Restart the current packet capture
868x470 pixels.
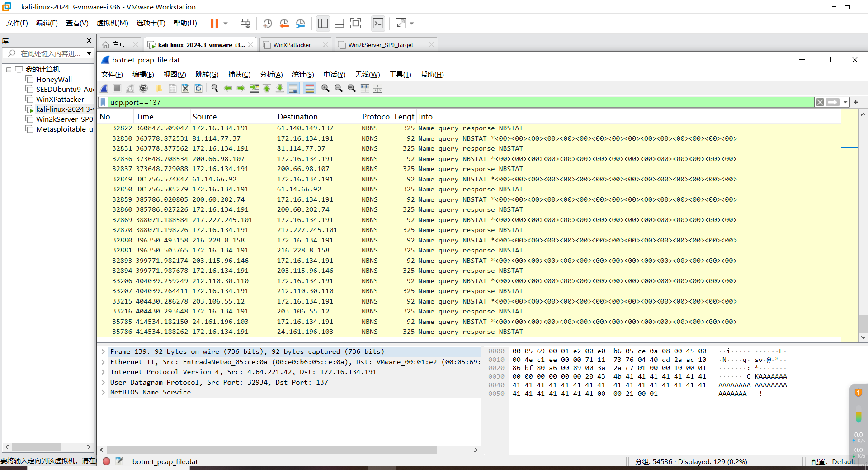(130, 88)
